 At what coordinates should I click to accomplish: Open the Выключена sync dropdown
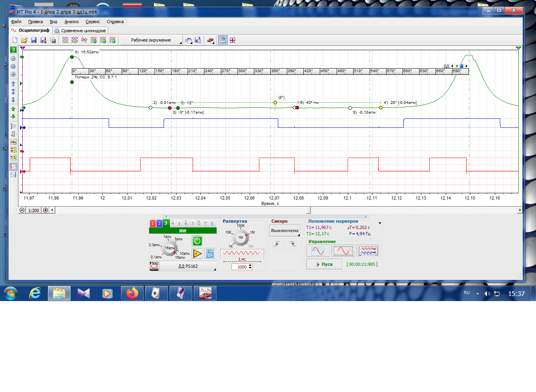click(285, 230)
